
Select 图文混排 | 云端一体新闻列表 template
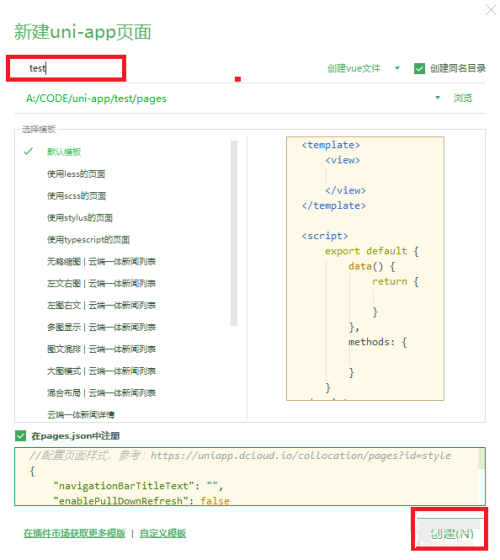(x=101, y=349)
